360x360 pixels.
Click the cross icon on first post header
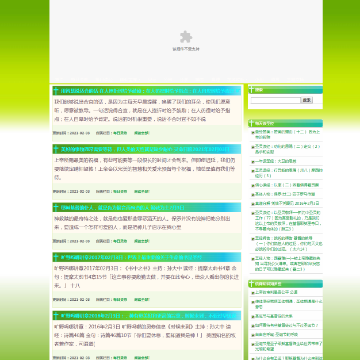click(56, 91)
